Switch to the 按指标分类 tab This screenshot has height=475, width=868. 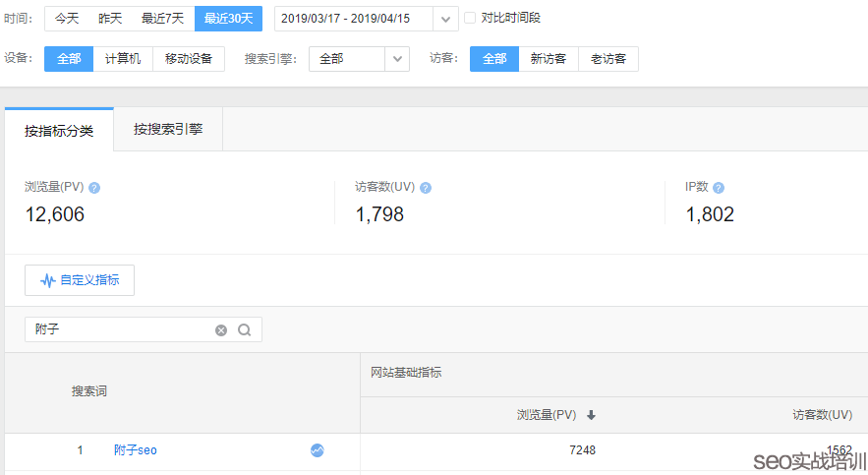click(59, 130)
